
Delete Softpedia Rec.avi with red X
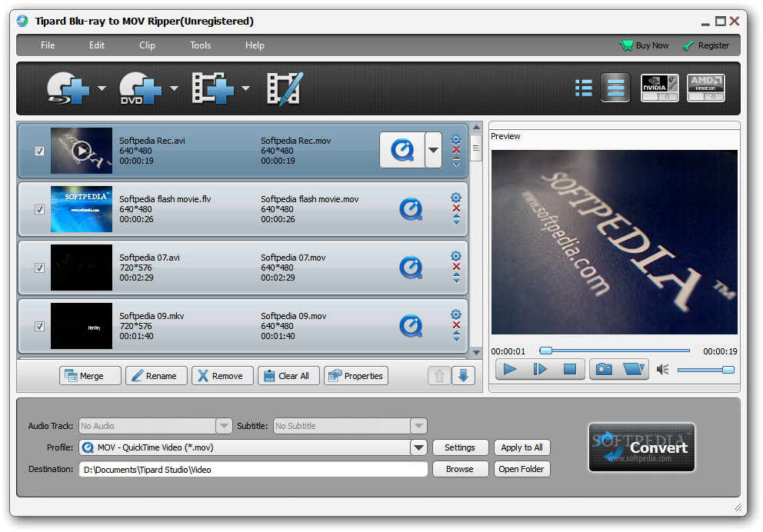(456, 150)
